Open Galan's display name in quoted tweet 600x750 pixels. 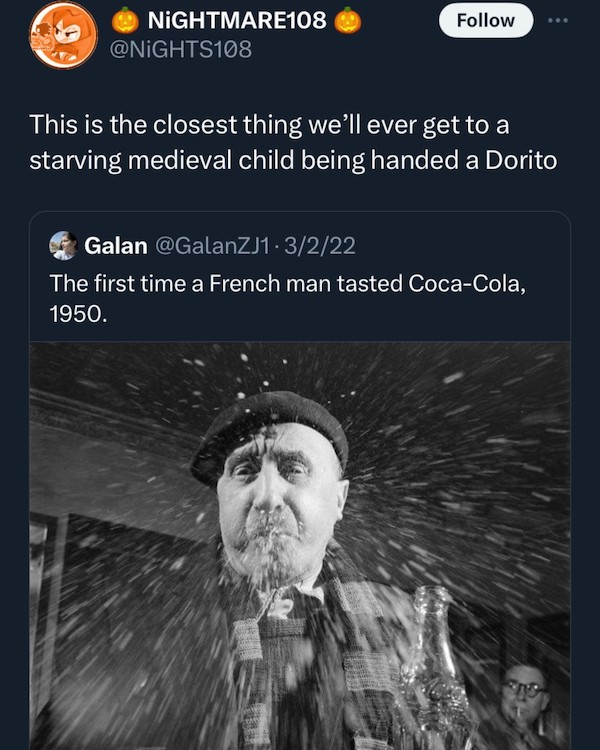coord(116,246)
